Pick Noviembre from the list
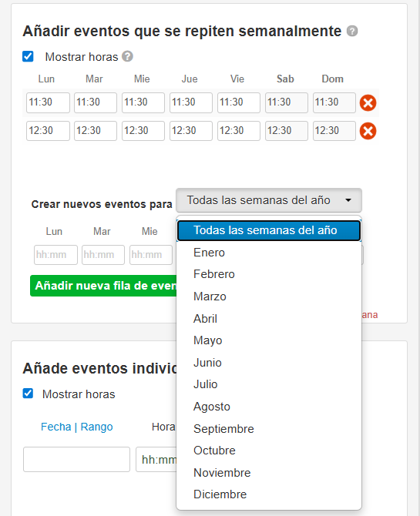Image resolution: width=420 pixels, height=516 pixels. 269,473
